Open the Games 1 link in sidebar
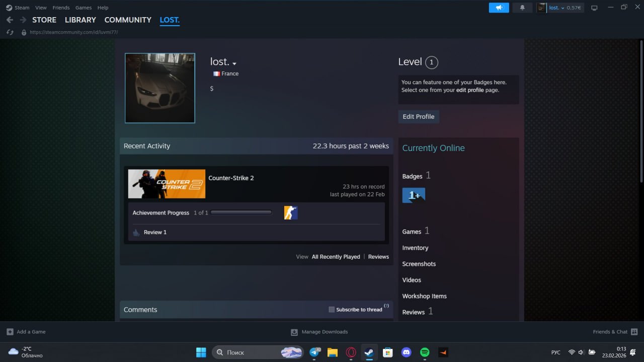644x362 pixels. coord(416,231)
